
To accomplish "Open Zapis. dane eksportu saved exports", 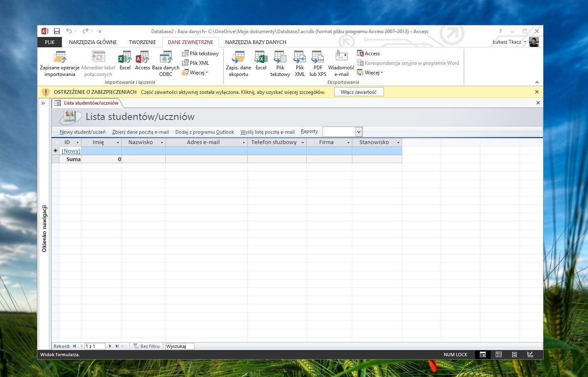I will click(x=239, y=64).
